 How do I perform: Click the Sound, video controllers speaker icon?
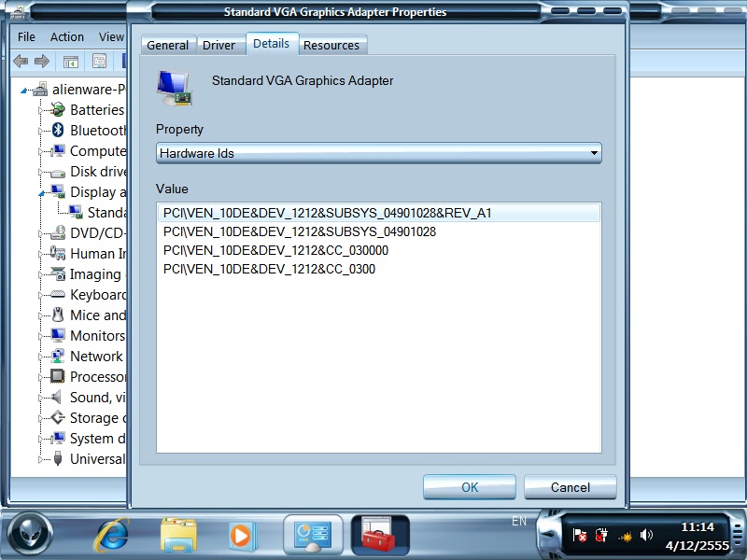[57, 397]
